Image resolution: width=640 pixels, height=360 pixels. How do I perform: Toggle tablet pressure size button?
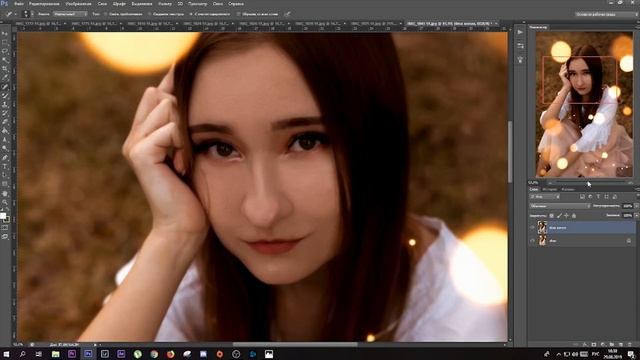287,14
